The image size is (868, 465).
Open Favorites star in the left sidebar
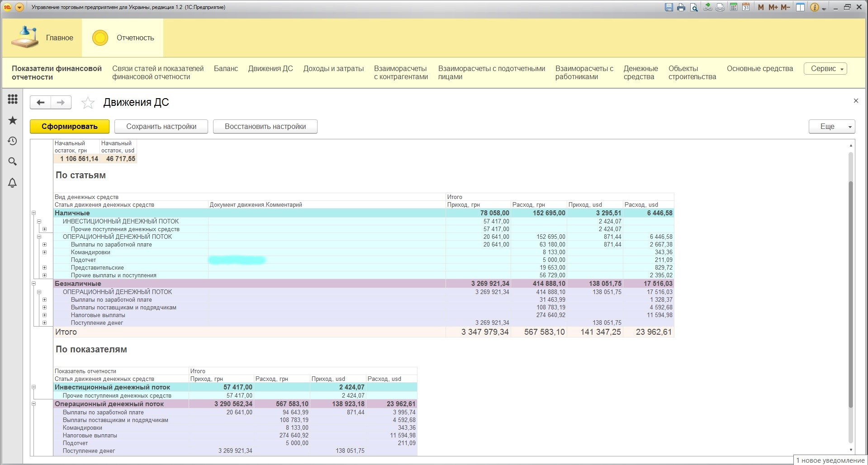pos(13,120)
